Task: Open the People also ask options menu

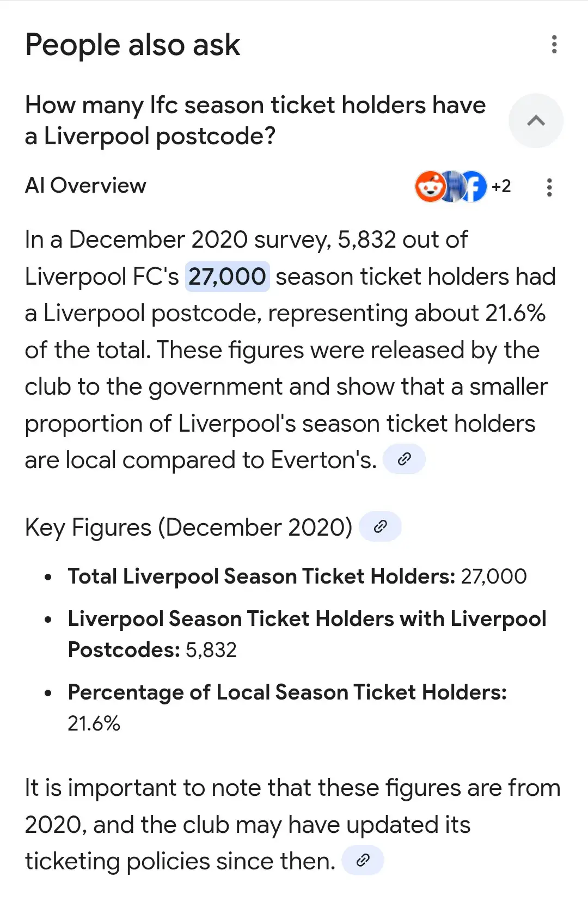Action: click(x=554, y=45)
